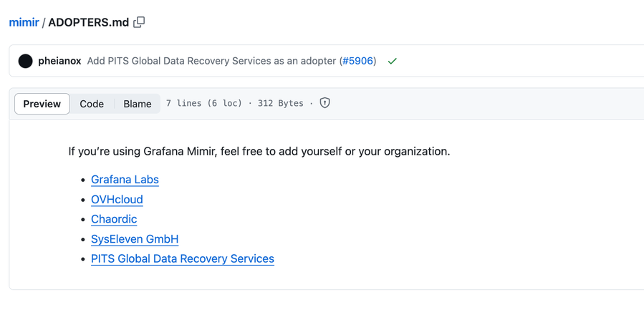Select the '7 lines (6 loc)' text

pyautogui.click(x=204, y=103)
